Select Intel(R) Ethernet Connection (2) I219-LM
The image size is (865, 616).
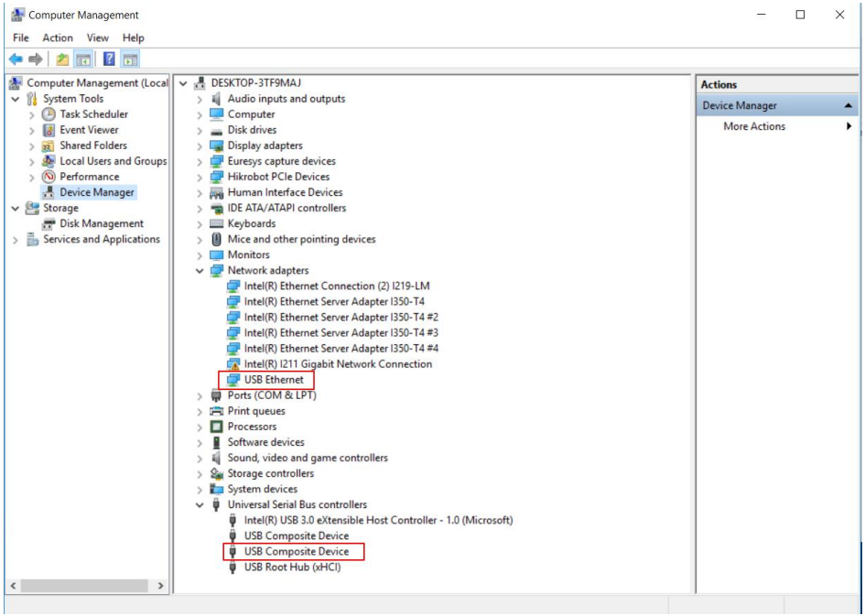click(337, 286)
